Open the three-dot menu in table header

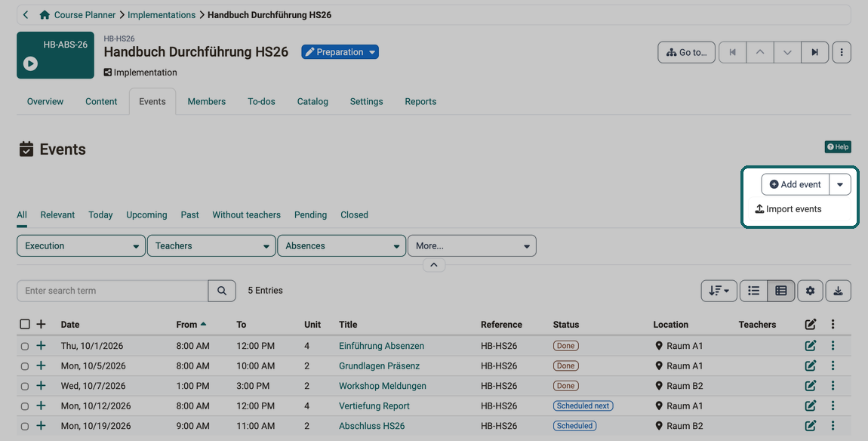(x=833, y=325)
